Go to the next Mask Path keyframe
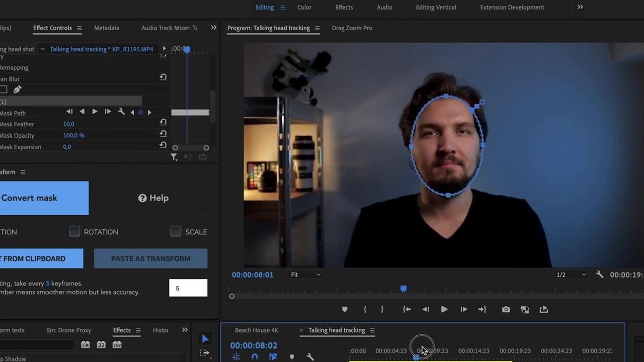The height and width of the screenshot is (362, 644). pos(149,112)
